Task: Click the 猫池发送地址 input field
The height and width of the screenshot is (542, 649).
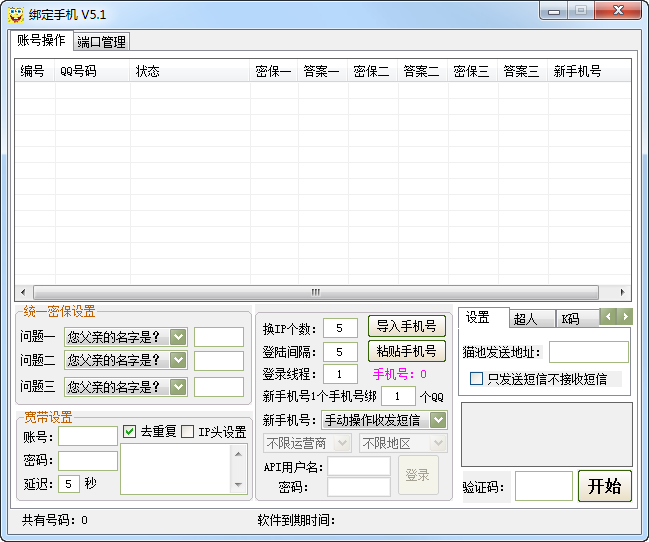Action: click(x=589, y=352)
